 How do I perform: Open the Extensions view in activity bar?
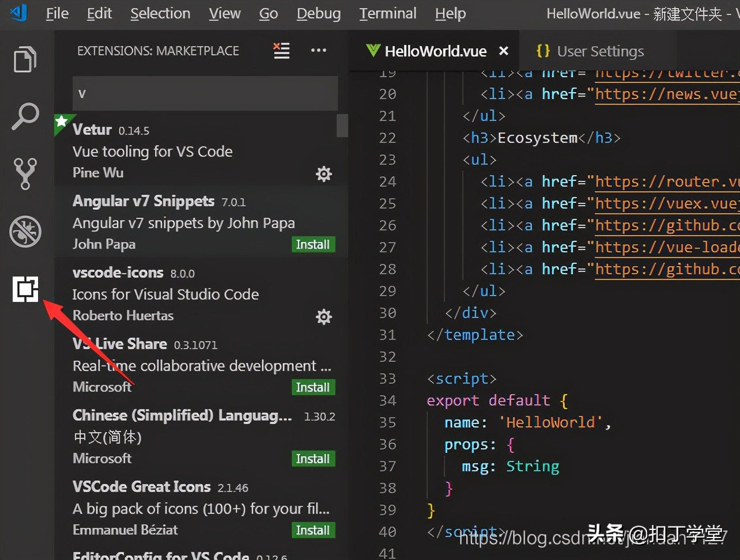[25, 289]
